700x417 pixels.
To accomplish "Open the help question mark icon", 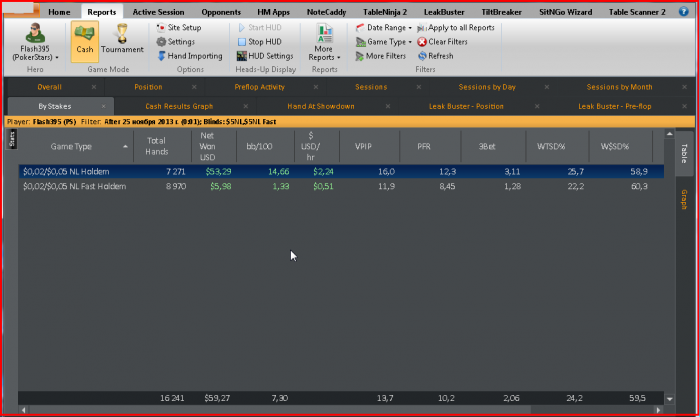I will (683, 12).
